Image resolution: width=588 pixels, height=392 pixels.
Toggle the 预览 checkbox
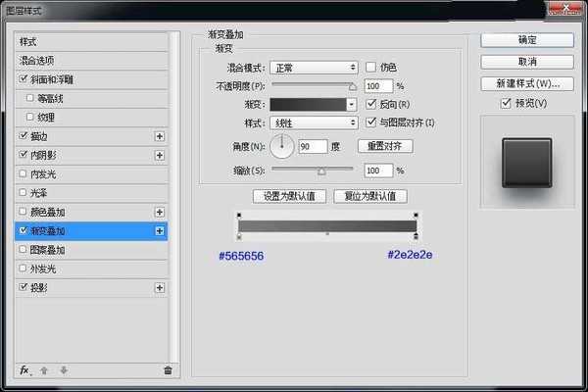coord(506,103)
